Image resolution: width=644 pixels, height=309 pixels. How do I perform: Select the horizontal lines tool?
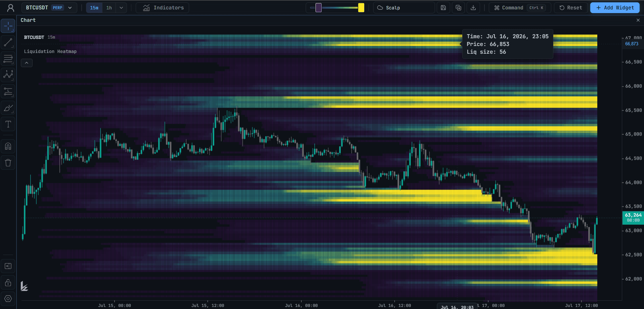[8, 59]
